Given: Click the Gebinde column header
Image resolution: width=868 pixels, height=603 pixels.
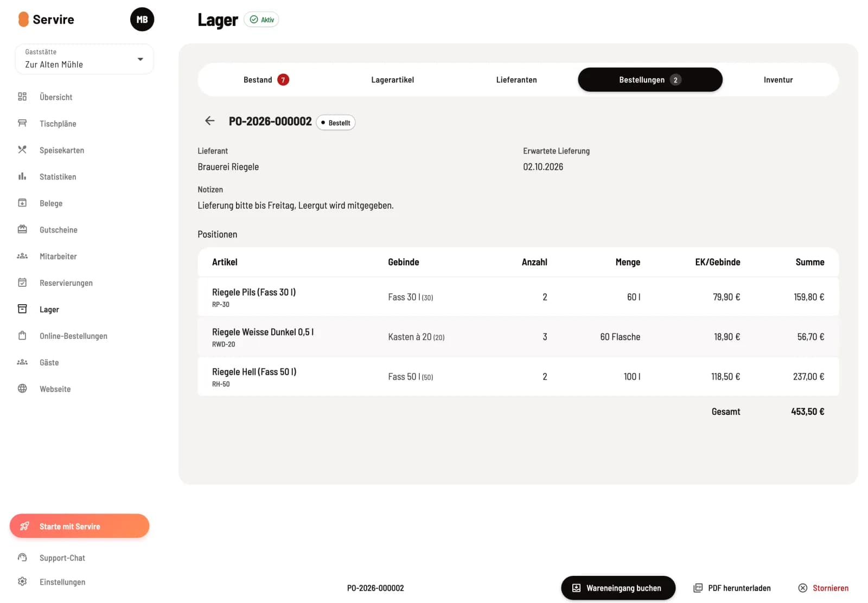Looking at the screenshot, I should [x=403, y=262].
